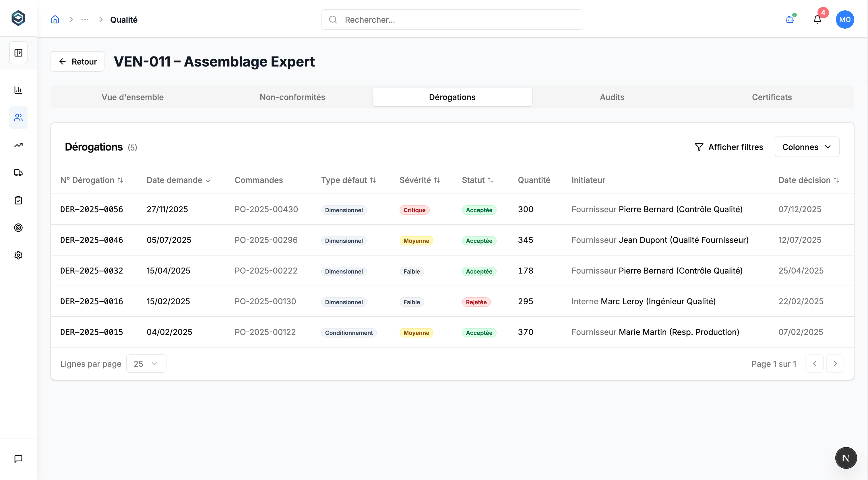The width and height of the screenshot is (868, 480).
Task: Click the Retour button
Action: (x=77, y=62)
